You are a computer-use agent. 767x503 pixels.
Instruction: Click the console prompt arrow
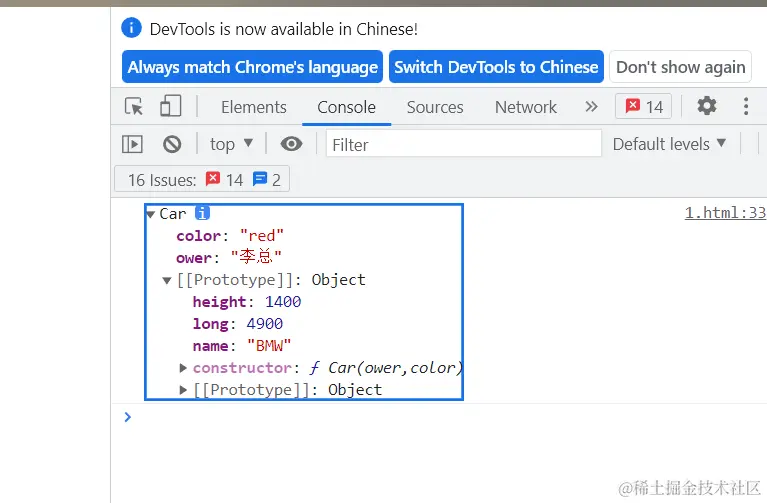coord(128,417)
